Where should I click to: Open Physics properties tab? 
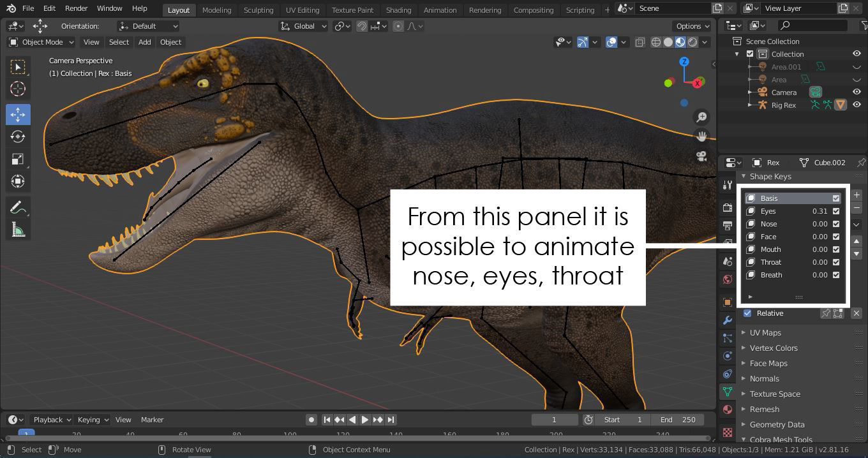tap(727, 356)
